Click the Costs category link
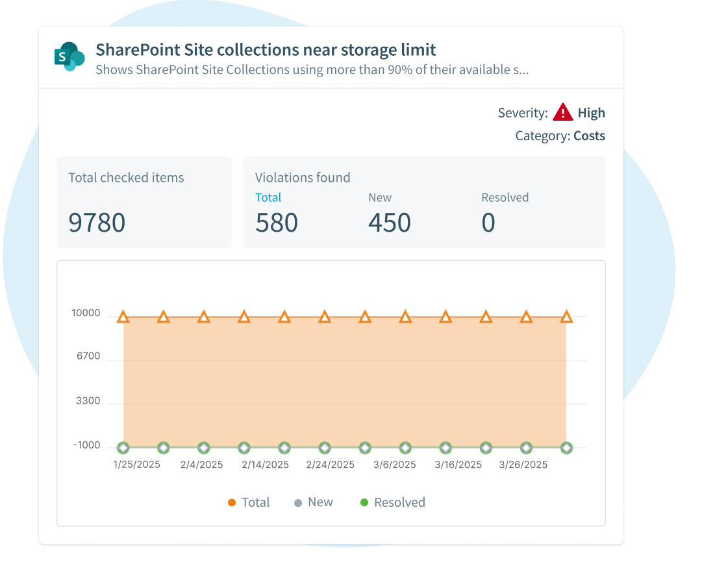 [589, 136]
